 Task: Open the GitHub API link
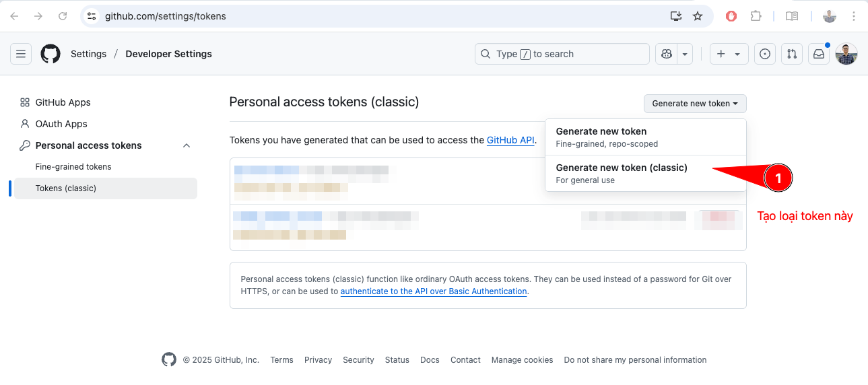[x=510, y=140]
